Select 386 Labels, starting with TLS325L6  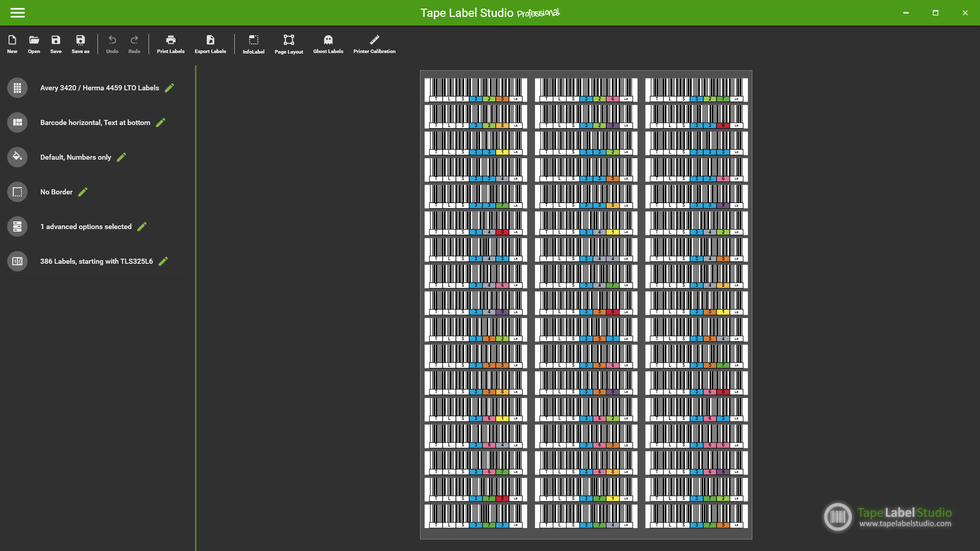coord(96,261)
